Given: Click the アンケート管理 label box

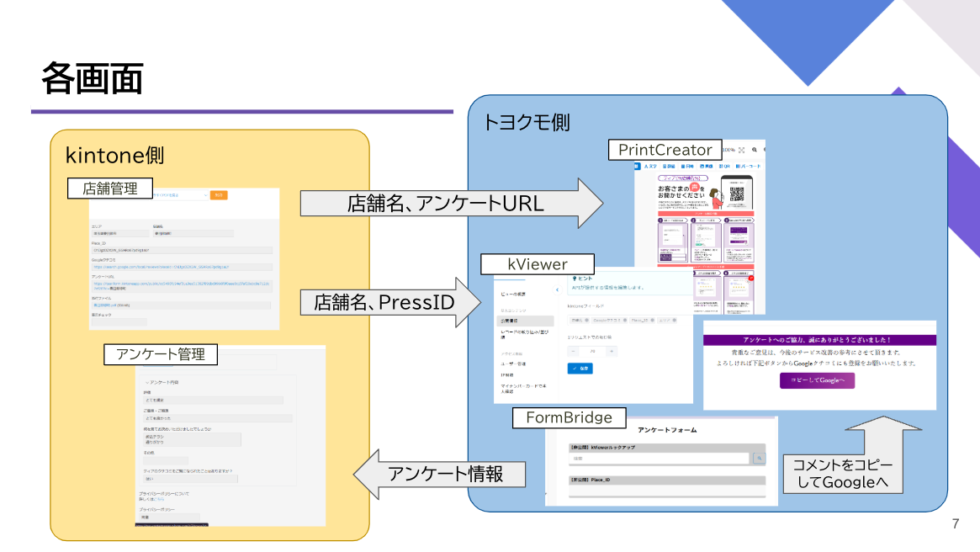Looking at the screenshot, I should 161,354.
